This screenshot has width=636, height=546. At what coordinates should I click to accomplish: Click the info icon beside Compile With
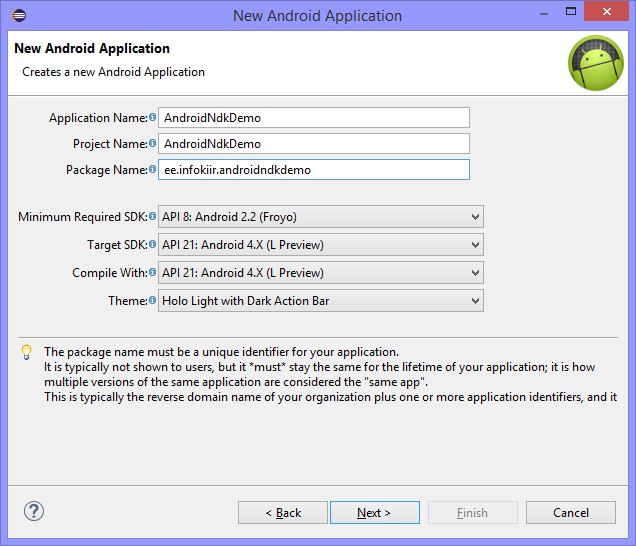(153, 273)
